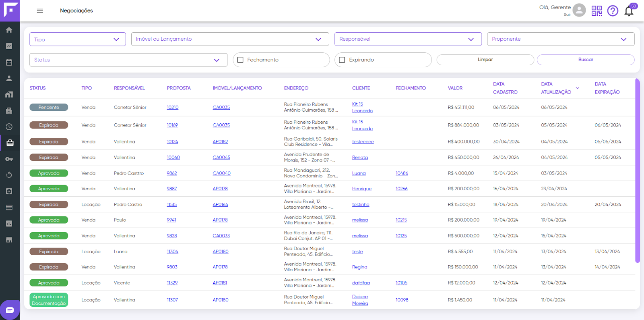This screenshot has height=320, width=644.
Task: Open the calendar icon in sidebar
Action: (9, 62)
